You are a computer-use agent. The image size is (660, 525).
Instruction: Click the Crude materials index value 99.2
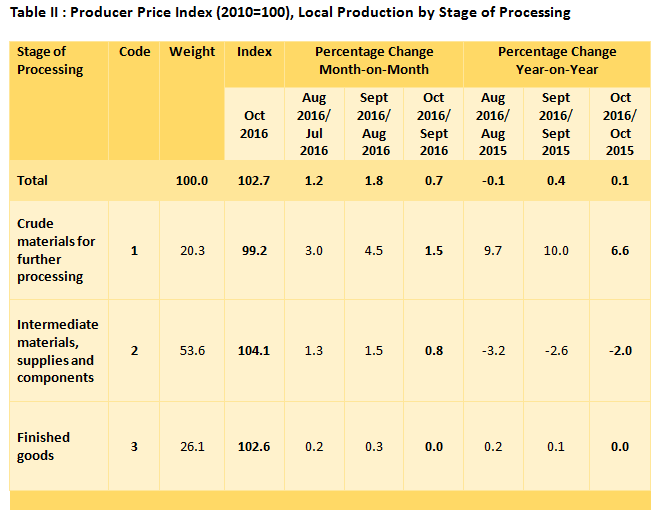(254, 251)
